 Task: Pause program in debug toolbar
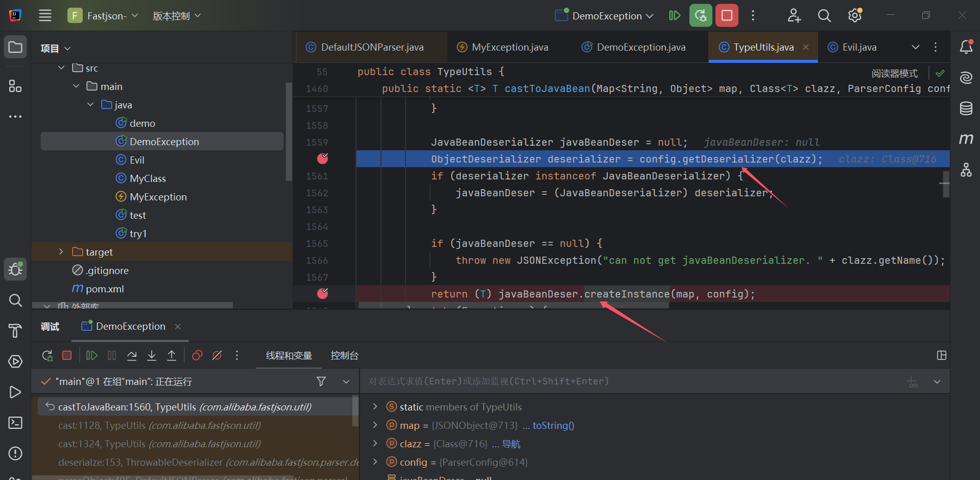112,355
